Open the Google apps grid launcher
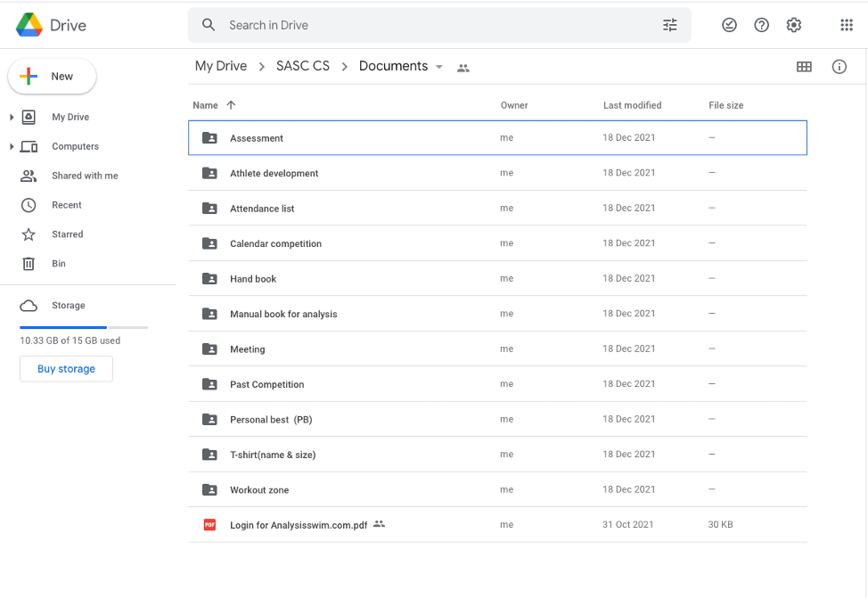Screen dimensions: 868x599 click(x=847, y=25)
